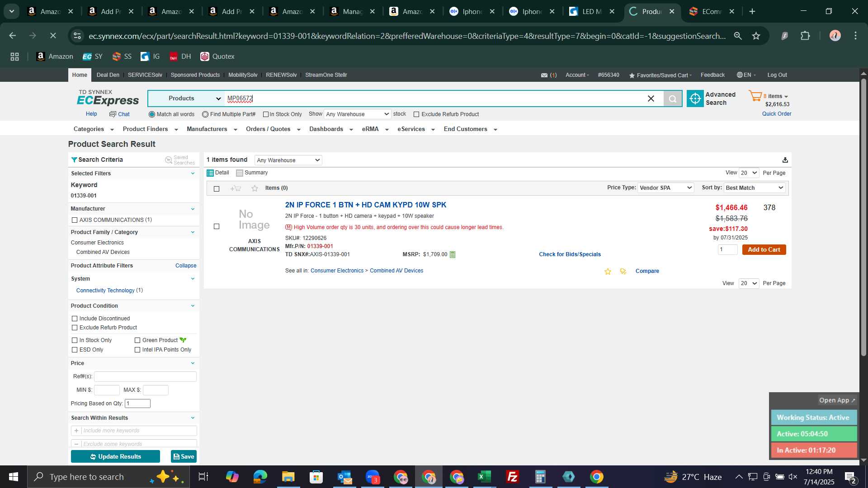Open Show Any Warehouse stock dropdown
Viewport: 868px width, 488px height.
click(357, 114)
